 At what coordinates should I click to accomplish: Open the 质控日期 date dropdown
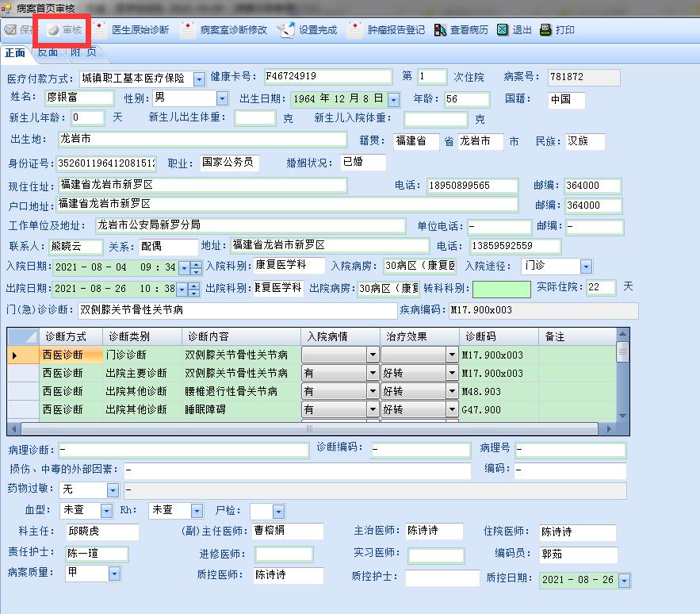[624, 581]
